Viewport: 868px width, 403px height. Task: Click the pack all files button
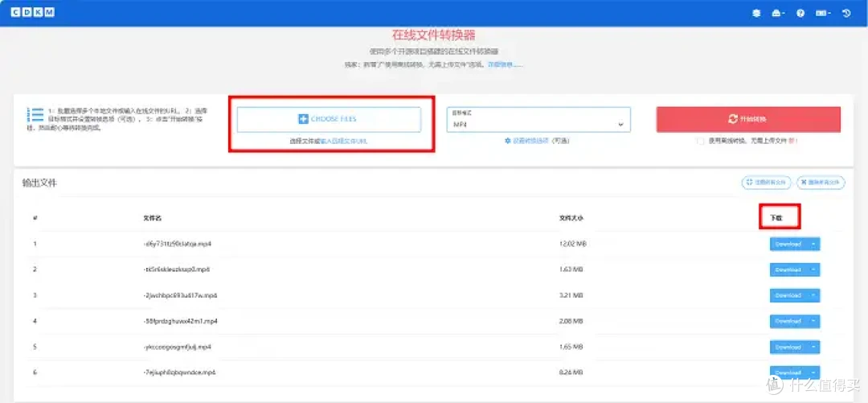pyautogui.click(x=766, y=183)
